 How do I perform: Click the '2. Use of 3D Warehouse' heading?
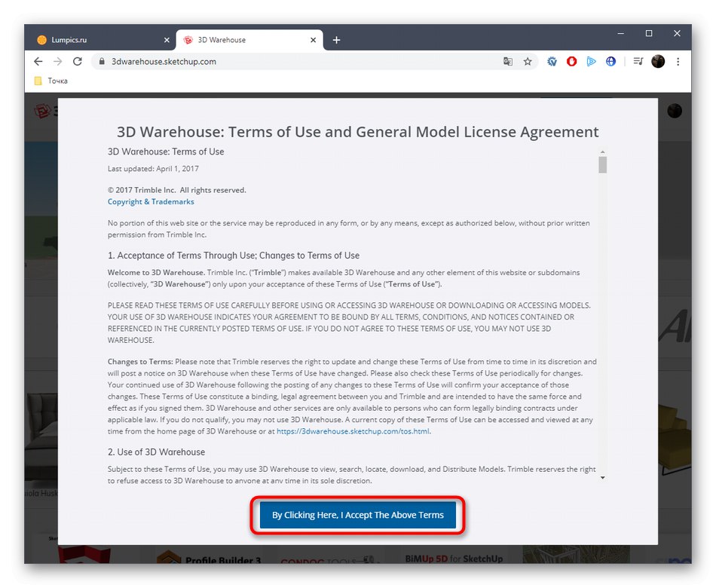point(156,452)
